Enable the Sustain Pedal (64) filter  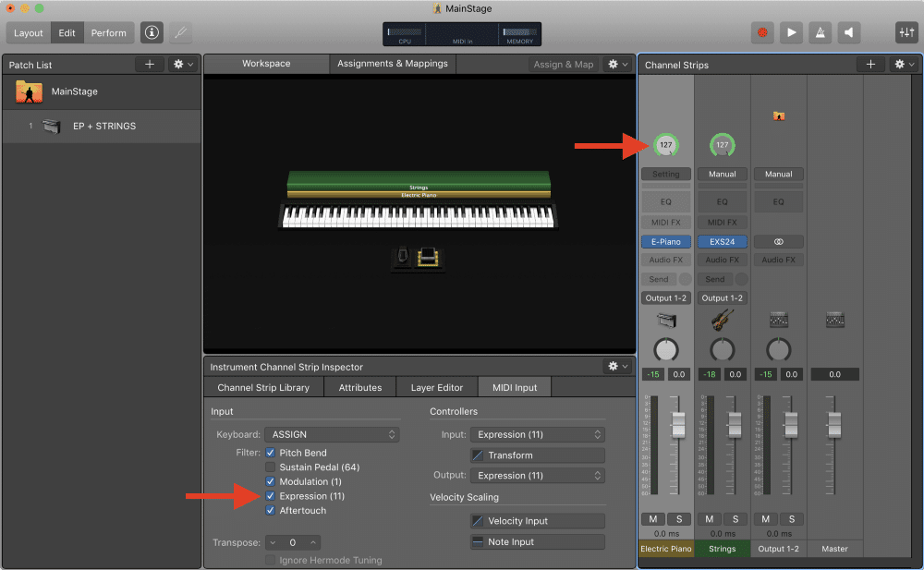tap(271, 467)
